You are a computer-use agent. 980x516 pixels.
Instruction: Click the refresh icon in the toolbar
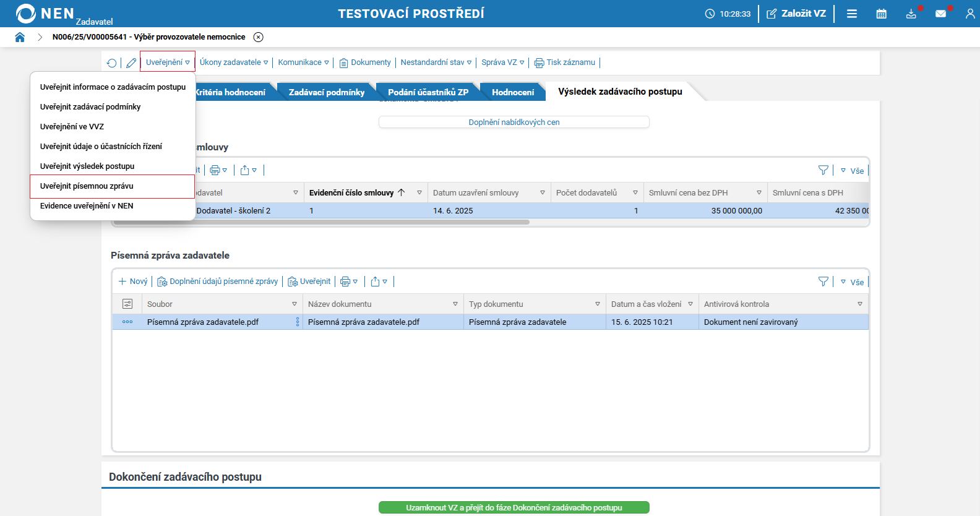click(x=112, y=63)
